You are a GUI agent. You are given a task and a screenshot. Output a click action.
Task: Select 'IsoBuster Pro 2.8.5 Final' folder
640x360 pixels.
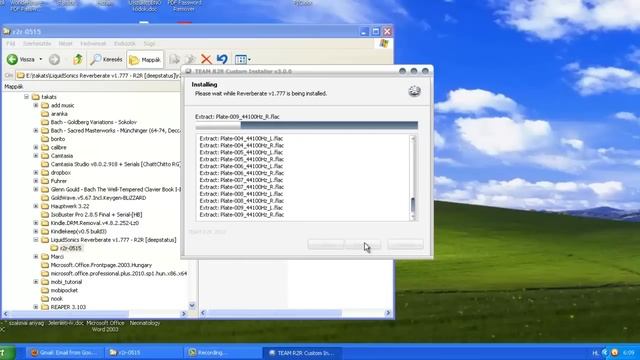(96, 215)
